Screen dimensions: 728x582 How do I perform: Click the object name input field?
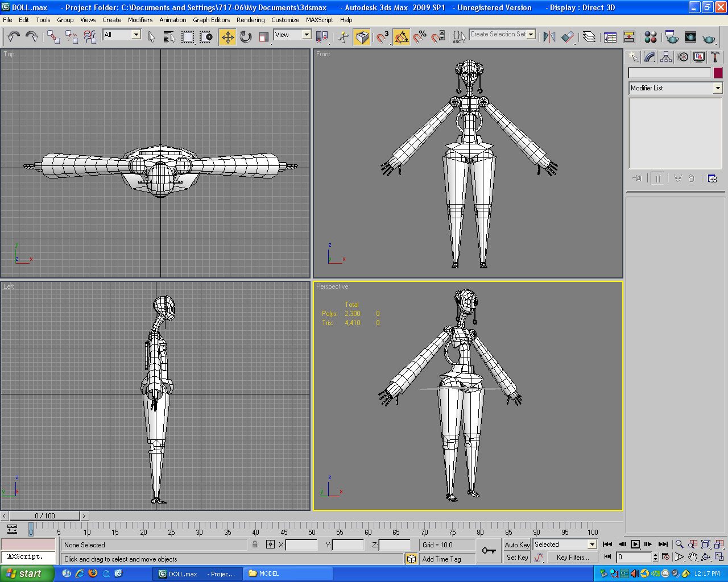click(x=669, y=73)
